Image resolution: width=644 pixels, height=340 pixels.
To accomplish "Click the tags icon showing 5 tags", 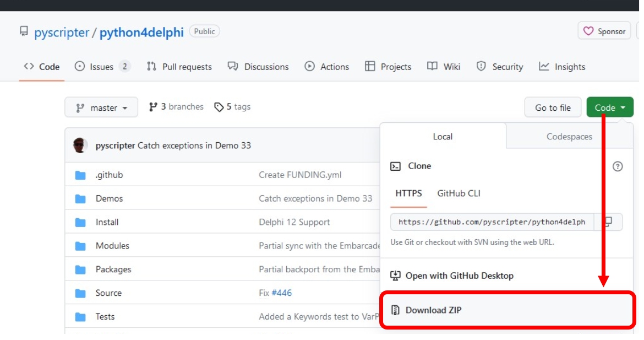I will pos(219,106).
